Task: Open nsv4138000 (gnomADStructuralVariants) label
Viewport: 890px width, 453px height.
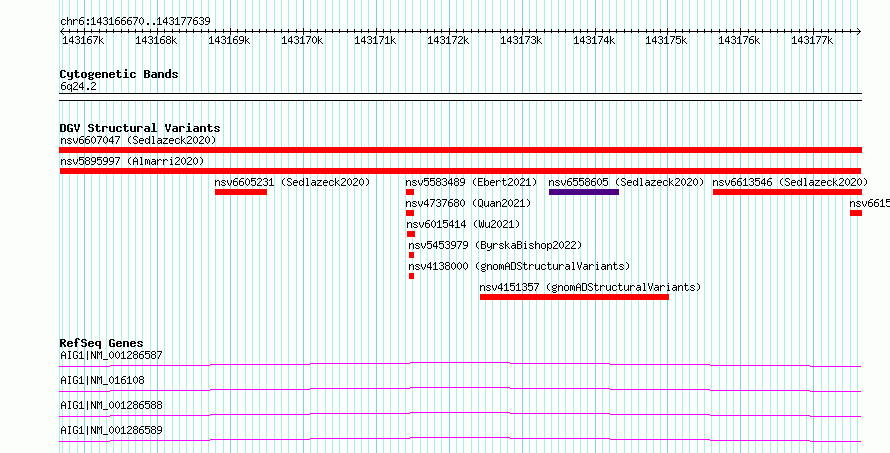Action: [x=519, y=266]
